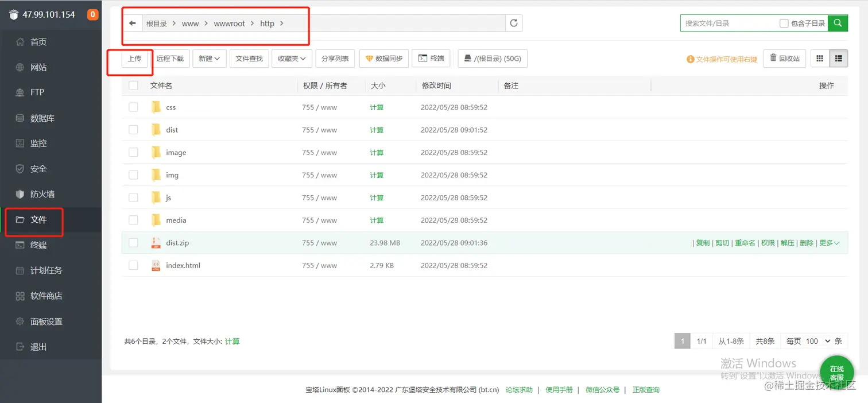The height and width of the screenshot is (403, 868).
Task: Refresh the file list with reload icon
Action: (x=514, y=24)
